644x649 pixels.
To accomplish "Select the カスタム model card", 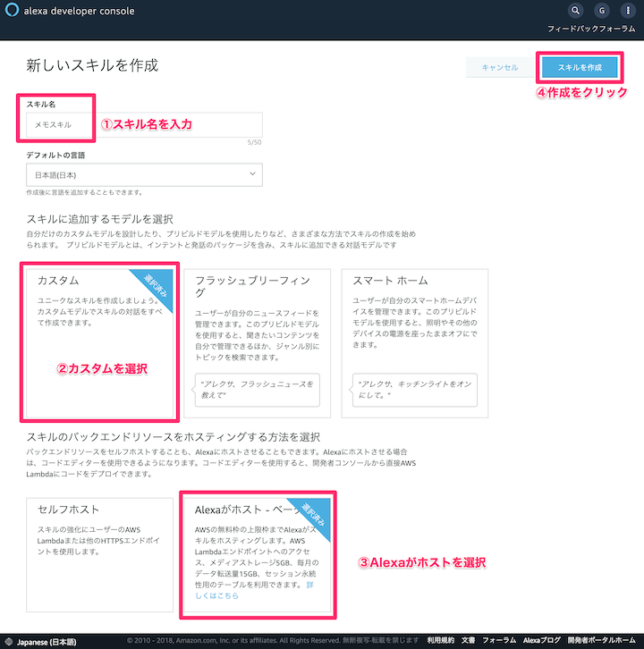I will click(99, 343).
